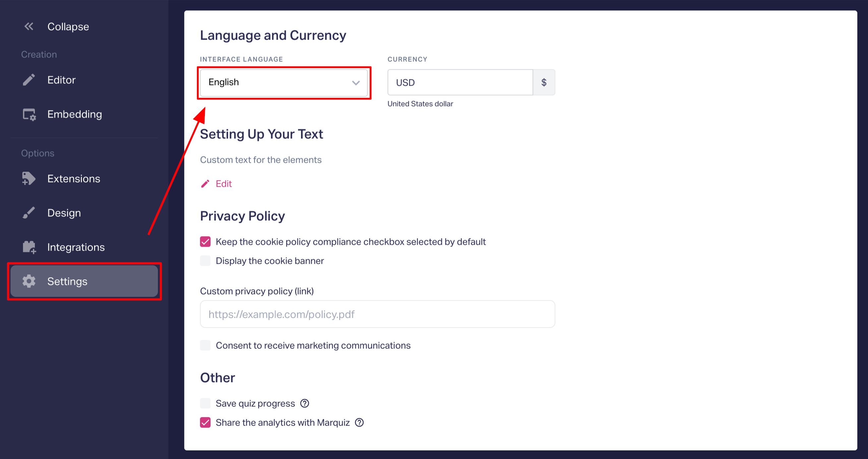Enable the Save quiz progress checkbox

pos(205,403)
